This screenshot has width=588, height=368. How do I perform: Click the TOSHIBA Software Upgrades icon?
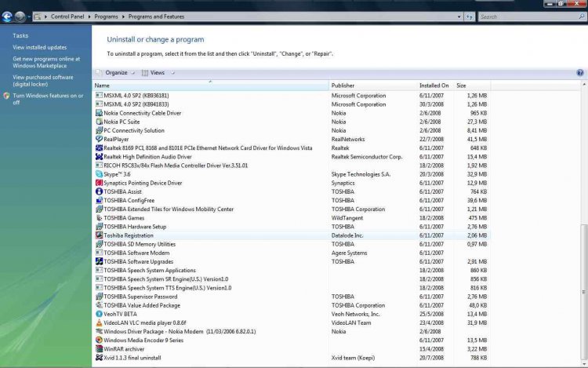click(99, 261)
